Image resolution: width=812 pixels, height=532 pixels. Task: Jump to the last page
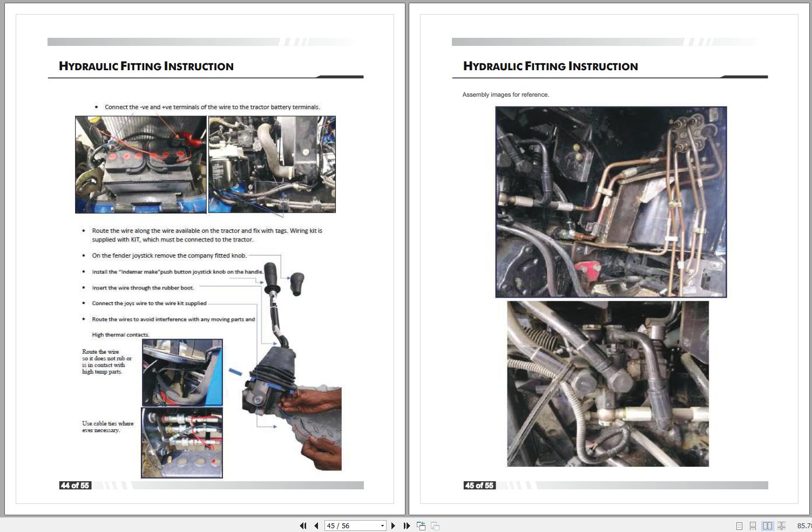click(407, 525)
